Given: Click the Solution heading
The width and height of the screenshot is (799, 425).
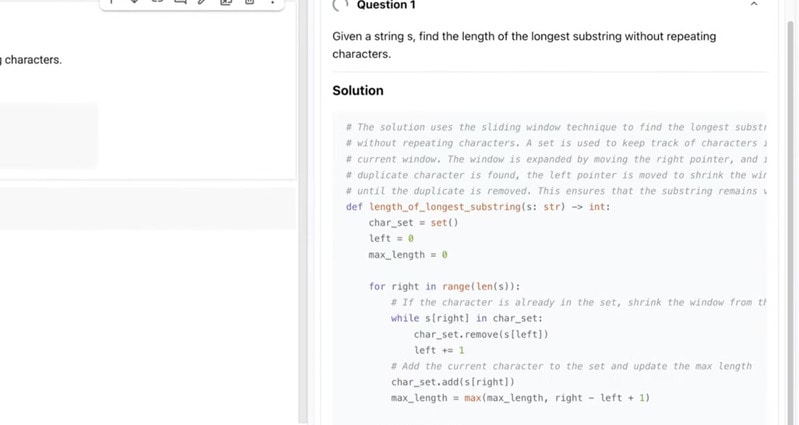Looking at the screenshot, I should [358, 91].
